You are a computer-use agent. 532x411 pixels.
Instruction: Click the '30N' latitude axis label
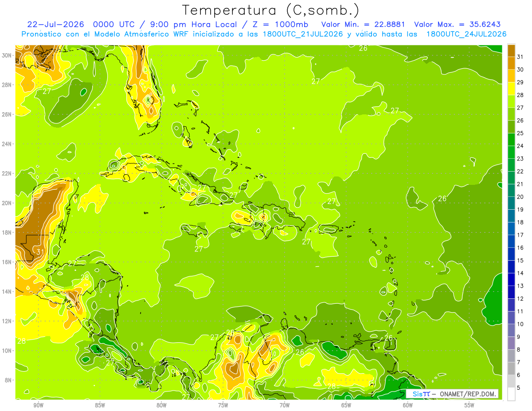[7, 55]
